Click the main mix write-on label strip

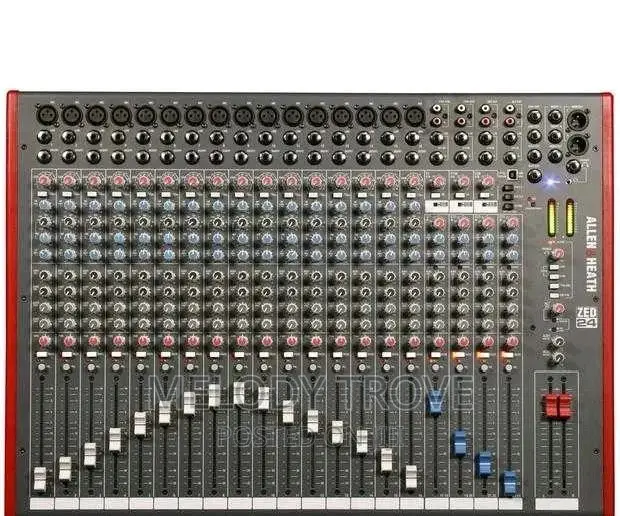pos(556,504)
